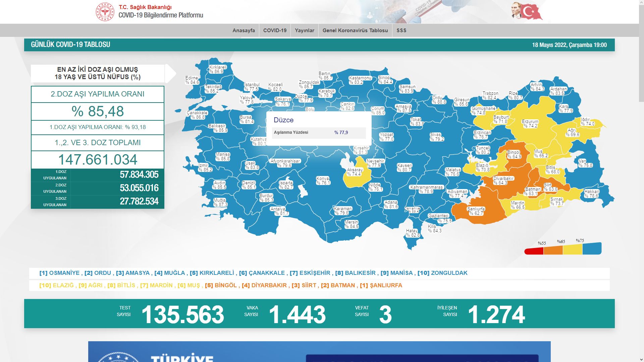The image size is (644, 362).
Task: Open the Anasayfa menu item
Action: (x=244, y=31)
